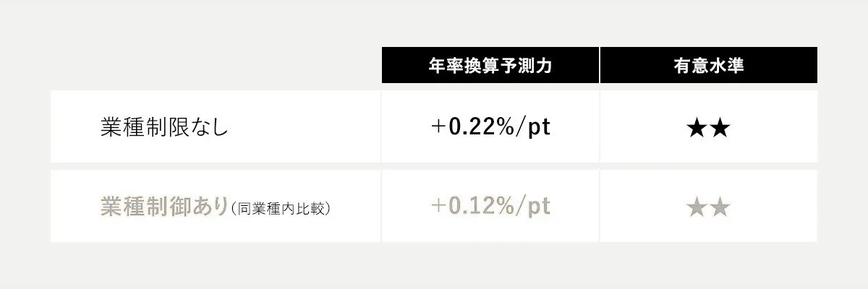
Task: Click the gray "pt" unit after 0.12%
Action: tap(537, 208)
